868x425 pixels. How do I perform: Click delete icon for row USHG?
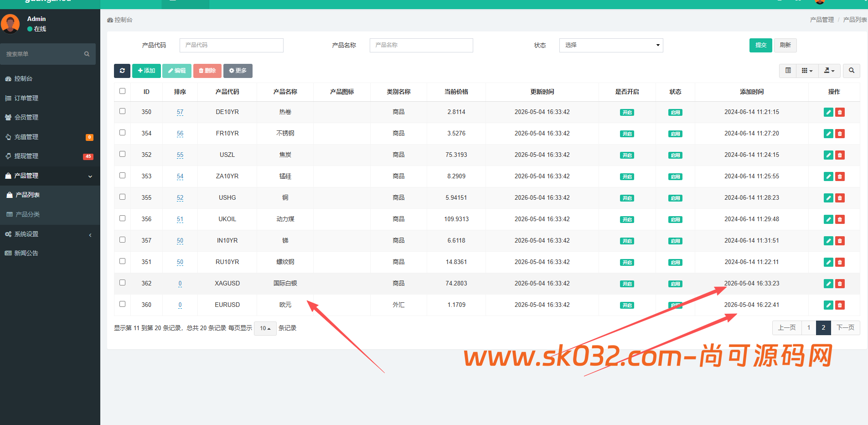point(840,198)
